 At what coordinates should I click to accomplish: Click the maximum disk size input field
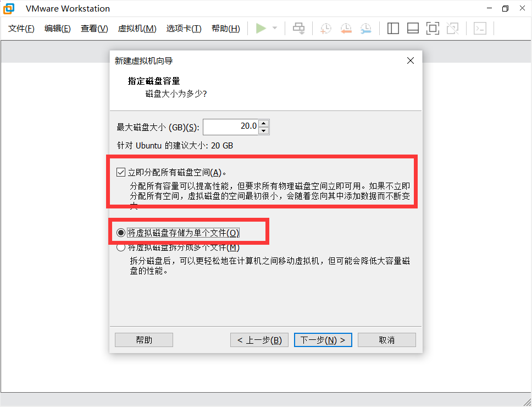point(231,127)
